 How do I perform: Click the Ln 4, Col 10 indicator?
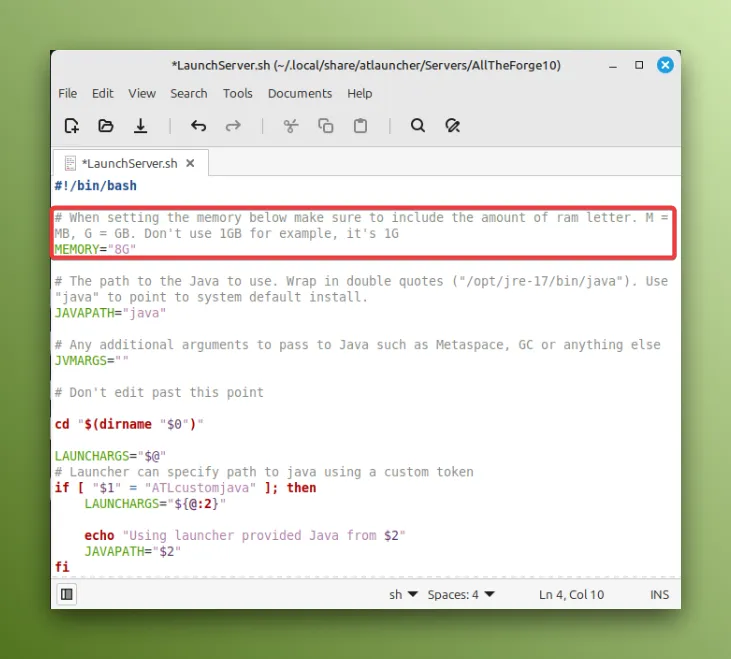[x=571, y=594]
